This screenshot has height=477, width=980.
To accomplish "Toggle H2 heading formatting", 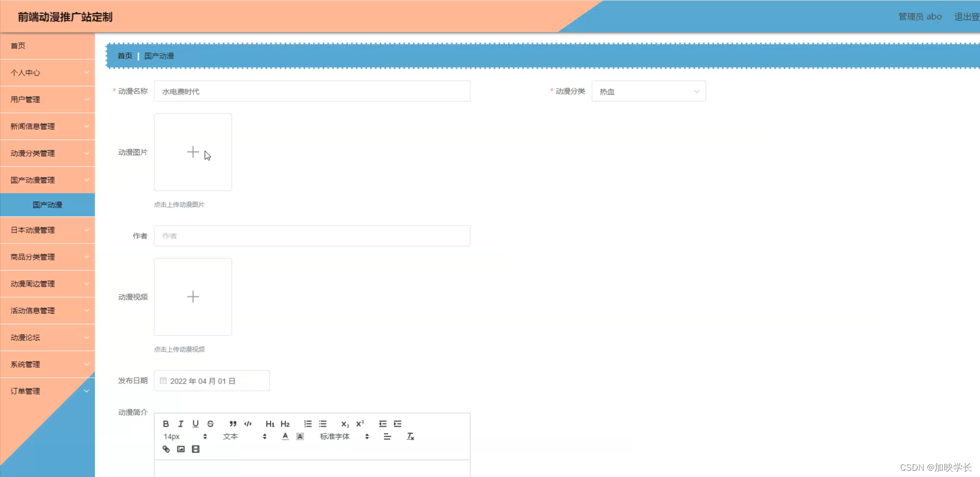I will pos(285,423).
